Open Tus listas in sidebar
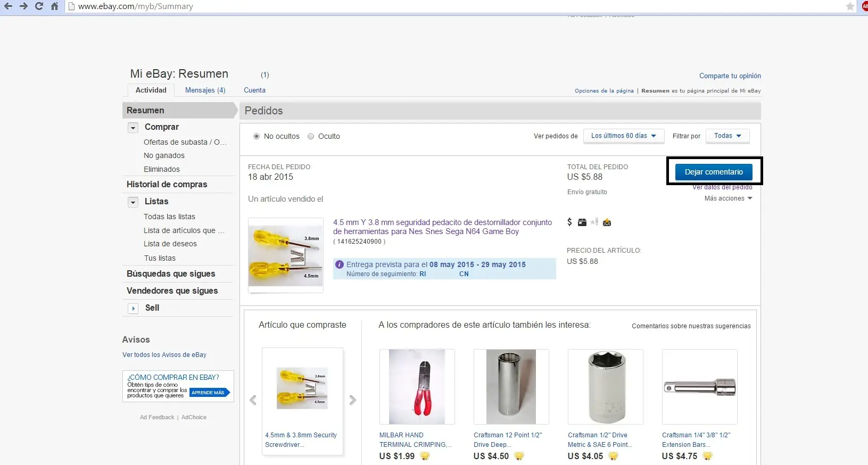Image resolution: width=868 pixels, height=465 pixels. point(160,258)
